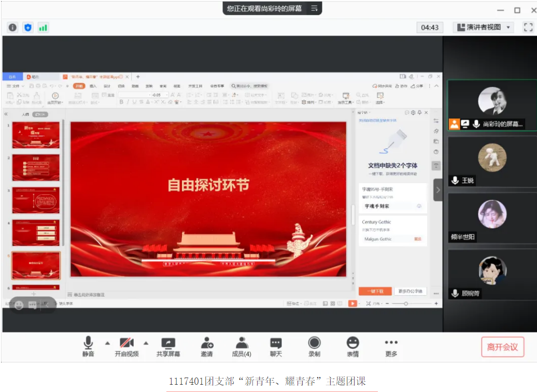Open the More (更多) menu
The height and width of the screenshot is (392, 537).
tap(391, 346)
